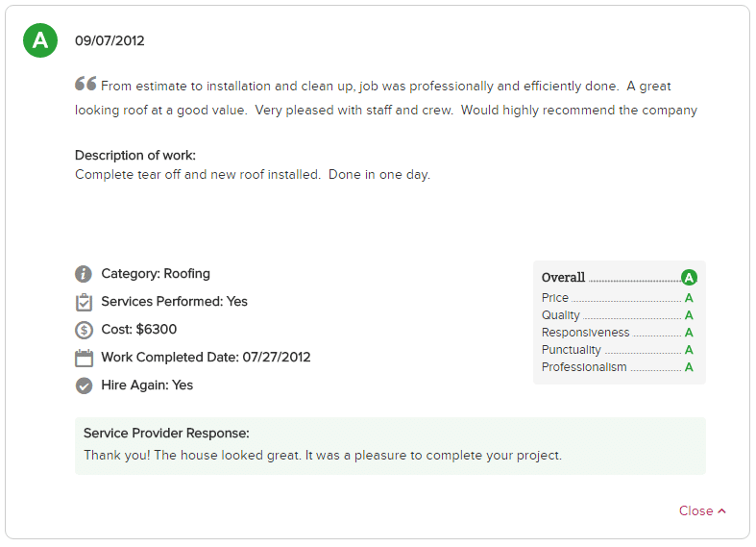Click the Service Provider Response heading

[166, 434]
